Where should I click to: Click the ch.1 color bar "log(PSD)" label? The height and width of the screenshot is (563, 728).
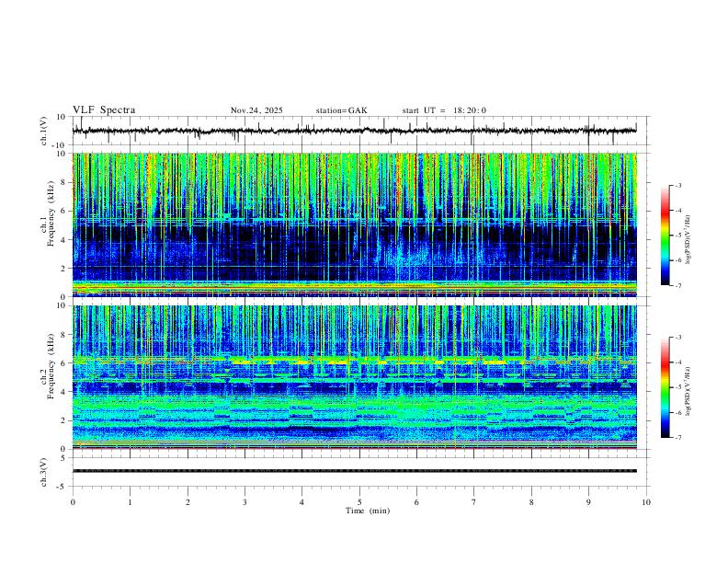688,240
